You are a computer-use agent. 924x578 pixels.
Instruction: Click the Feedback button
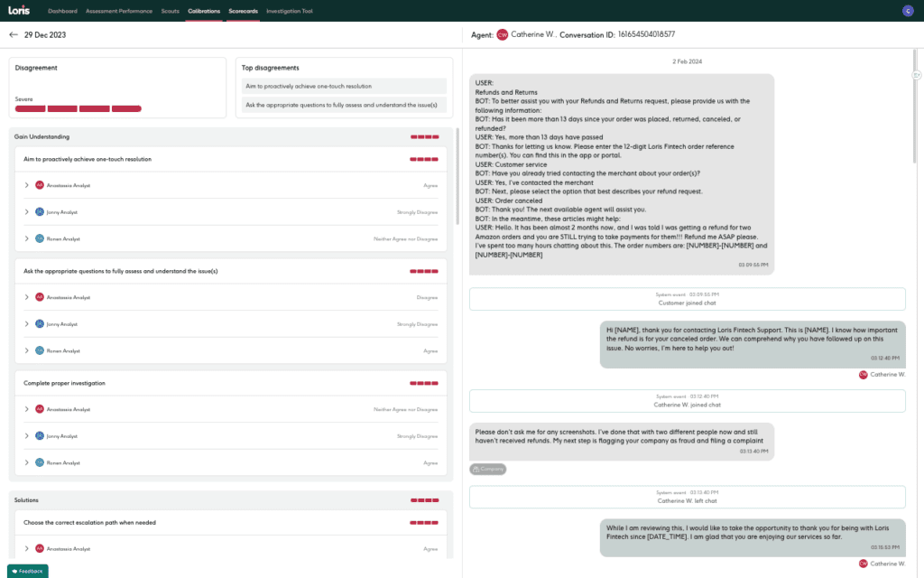pyautogui.click(x=27, y=571)
